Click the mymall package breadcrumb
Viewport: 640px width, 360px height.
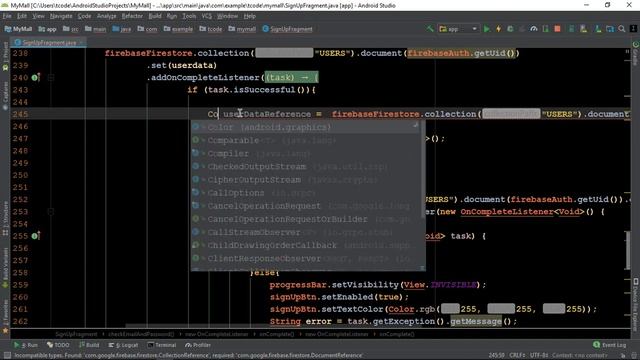coord(242,29)
